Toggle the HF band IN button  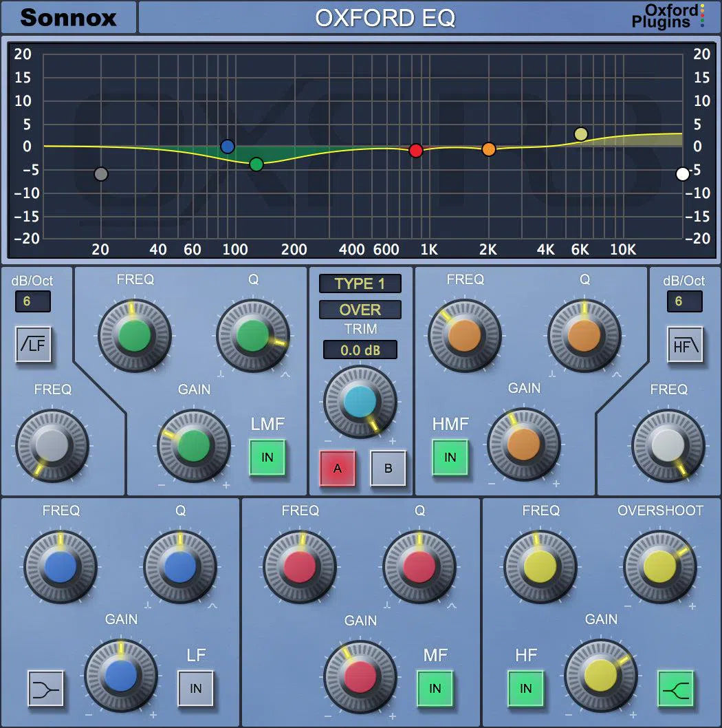(x=525, y=688)
